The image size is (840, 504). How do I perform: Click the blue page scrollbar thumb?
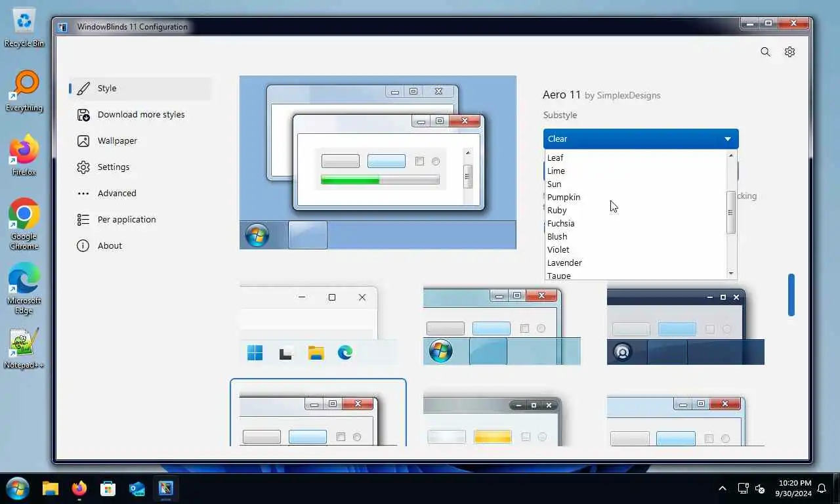point(791,295)
